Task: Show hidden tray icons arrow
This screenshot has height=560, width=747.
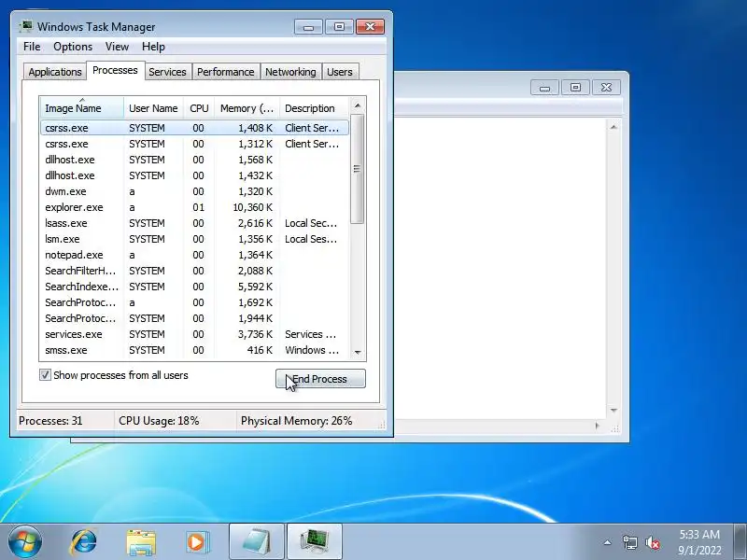Action: tap(608, 542)
